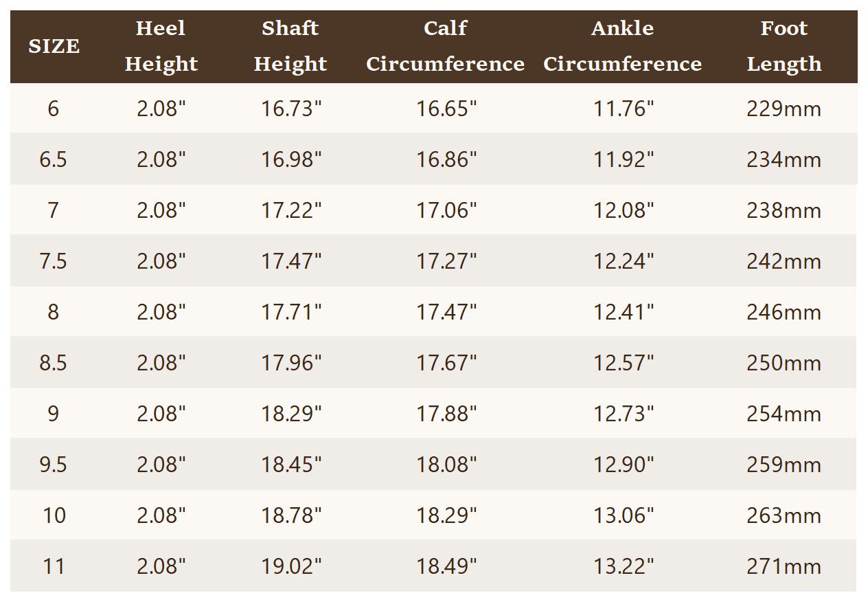Click the 229mm foot length cell
This screenshot has height=602, width=868.
[784, 109]
